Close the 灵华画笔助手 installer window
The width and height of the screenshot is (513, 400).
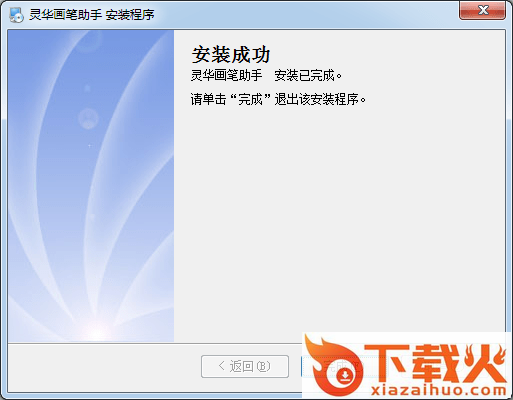482,10
